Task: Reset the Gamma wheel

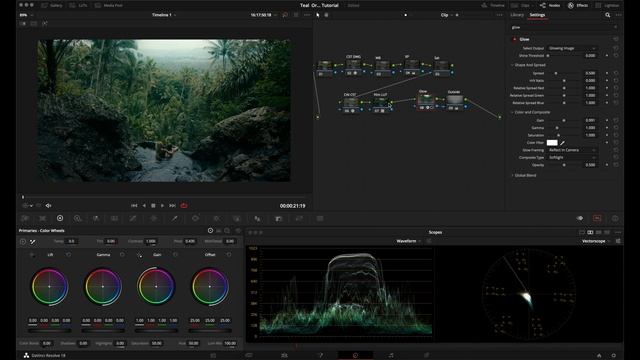Action: pyautogui.click(x=122, y=255)
